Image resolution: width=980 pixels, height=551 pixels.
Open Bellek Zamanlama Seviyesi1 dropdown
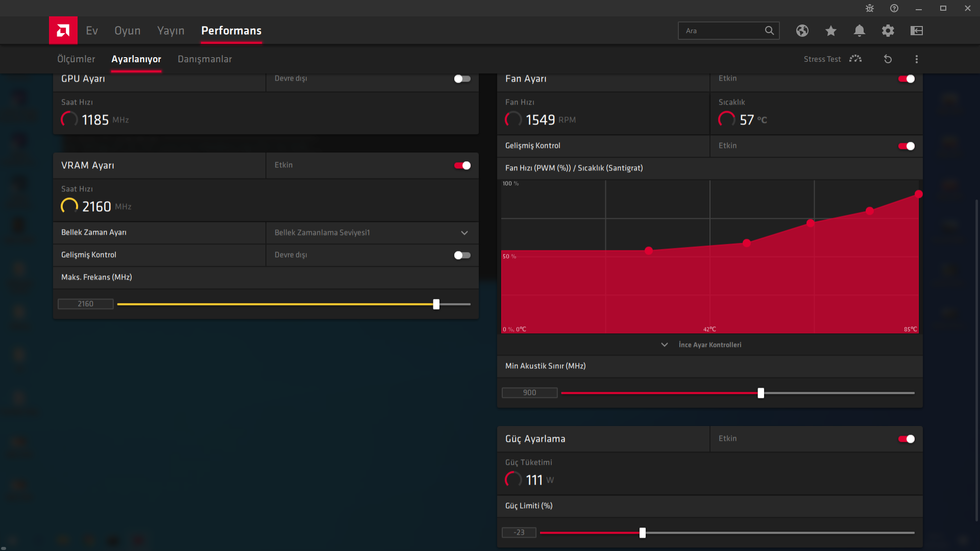[372, 233]
